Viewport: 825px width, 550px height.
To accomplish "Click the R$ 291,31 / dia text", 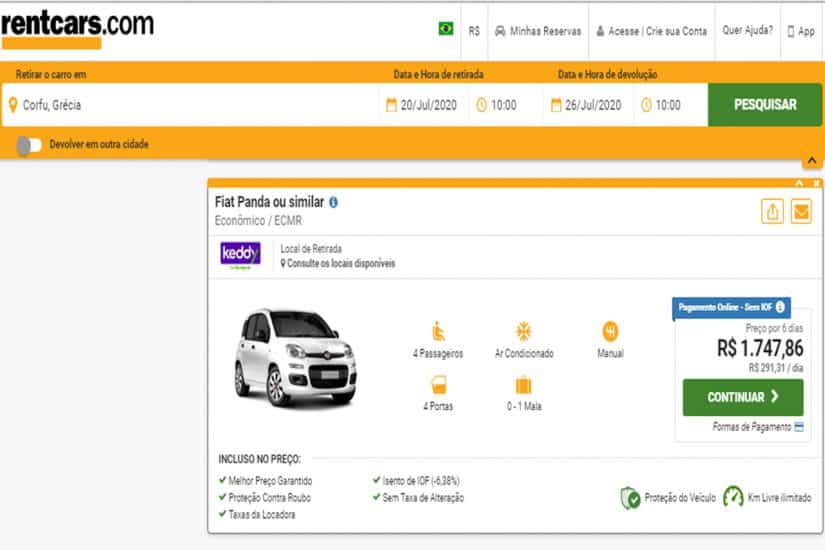I will (x=776, y=368).
